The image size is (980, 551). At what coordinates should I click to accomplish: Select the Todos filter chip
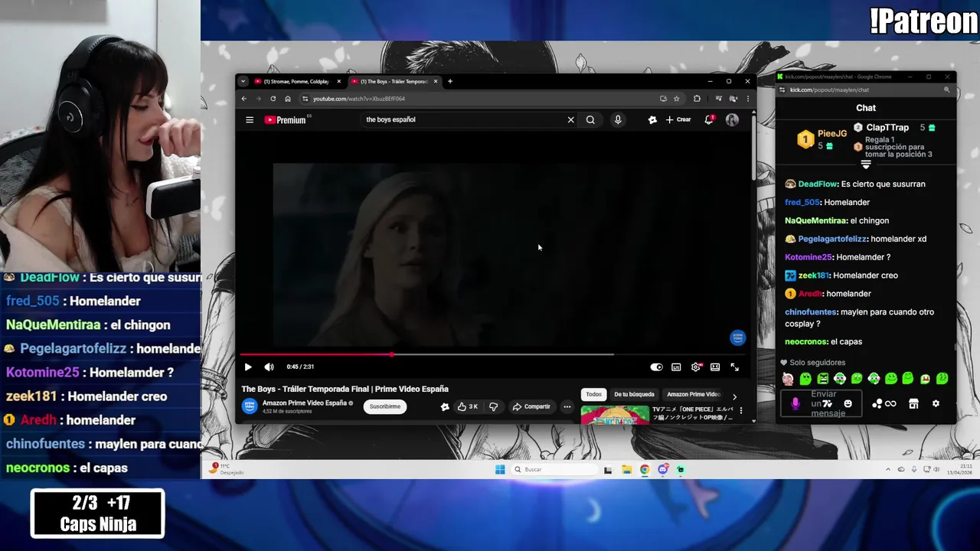coord(594,394)
